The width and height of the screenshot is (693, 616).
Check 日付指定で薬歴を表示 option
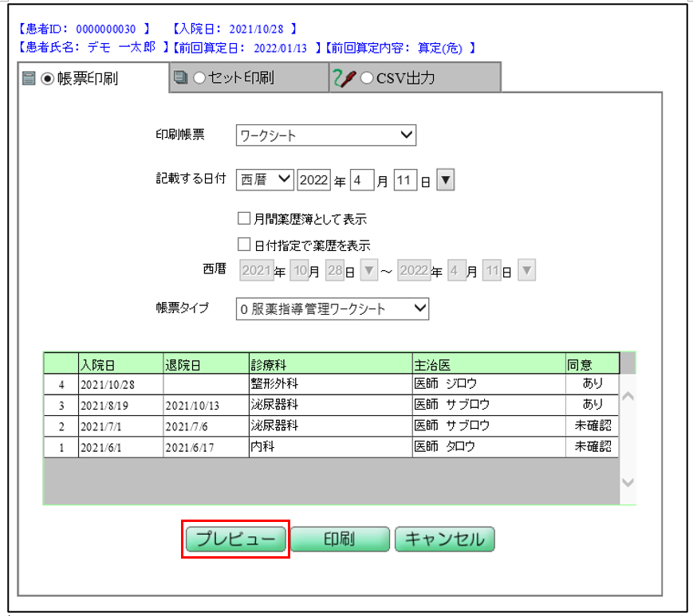pyautogui.click(x=244, y=245)
